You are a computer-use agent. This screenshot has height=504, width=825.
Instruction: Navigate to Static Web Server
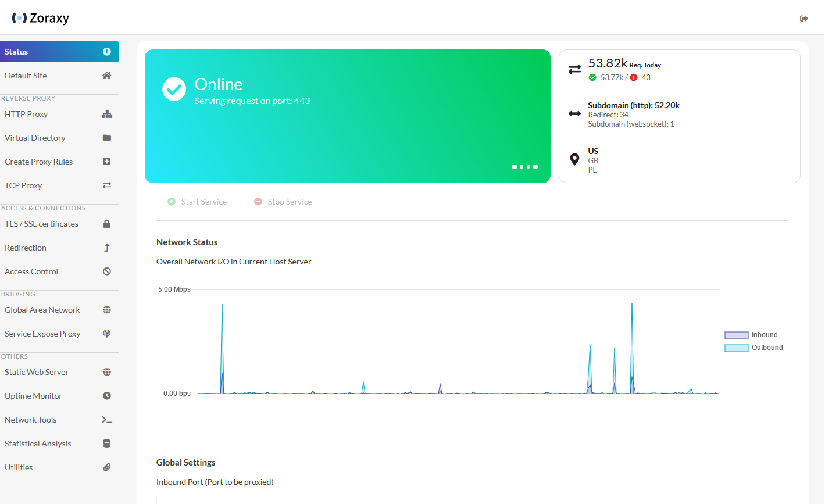(x=59, y=372)
